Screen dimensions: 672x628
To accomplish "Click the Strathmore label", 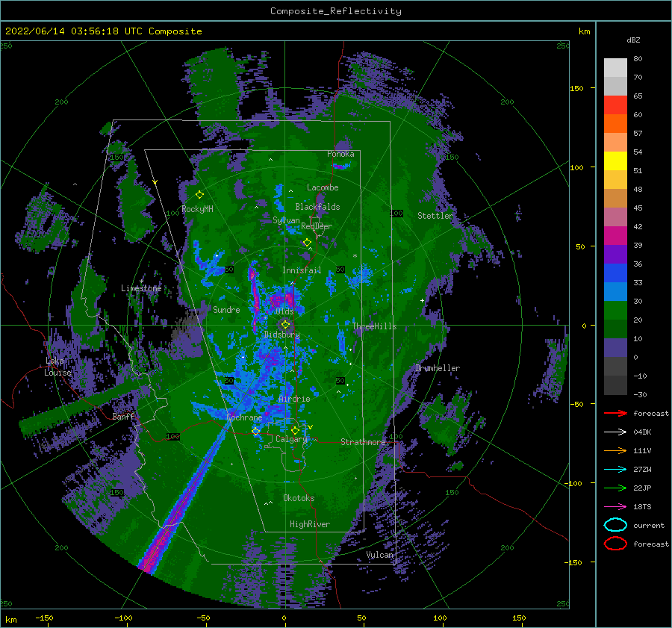I will tap(363, 442).
